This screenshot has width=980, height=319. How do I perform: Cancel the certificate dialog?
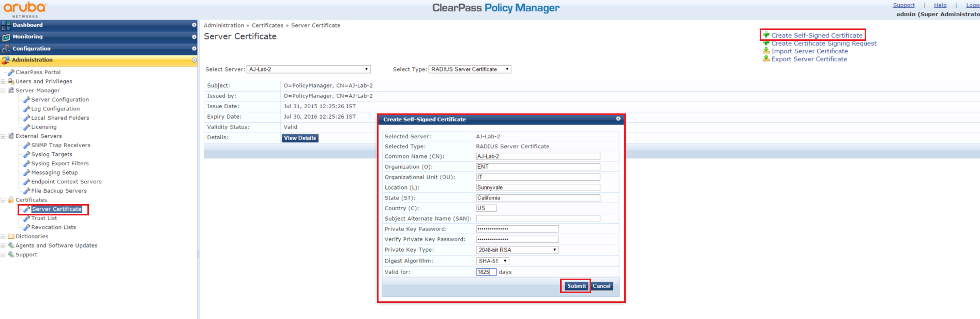coord(601,286)
